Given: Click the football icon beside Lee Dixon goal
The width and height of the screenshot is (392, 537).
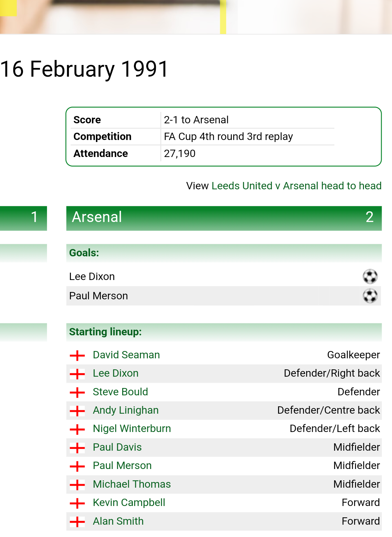Looking at the screenshot, I should pos(370,276).
